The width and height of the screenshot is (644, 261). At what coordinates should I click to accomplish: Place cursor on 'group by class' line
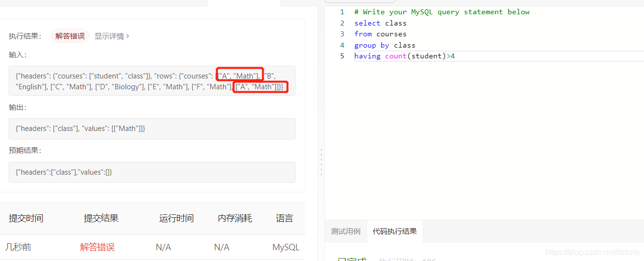coord(385,45)
